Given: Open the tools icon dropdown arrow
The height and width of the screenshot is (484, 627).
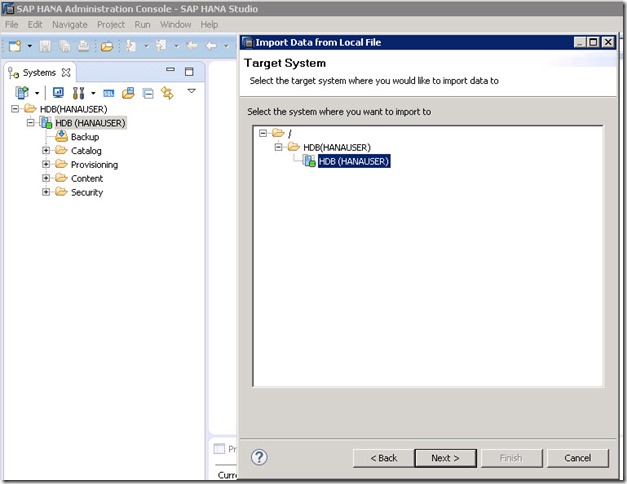Looking at the screenshot, I should coord(93,93).
